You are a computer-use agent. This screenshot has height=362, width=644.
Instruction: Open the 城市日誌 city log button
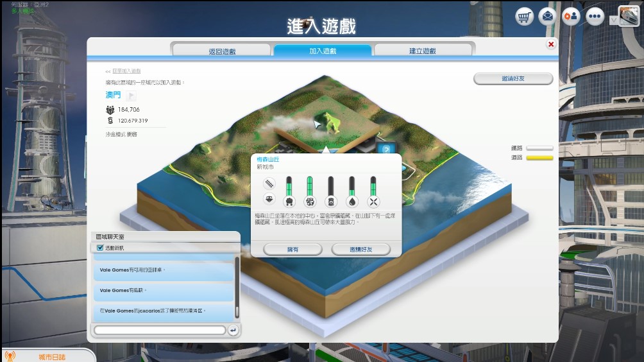[52, 357]
